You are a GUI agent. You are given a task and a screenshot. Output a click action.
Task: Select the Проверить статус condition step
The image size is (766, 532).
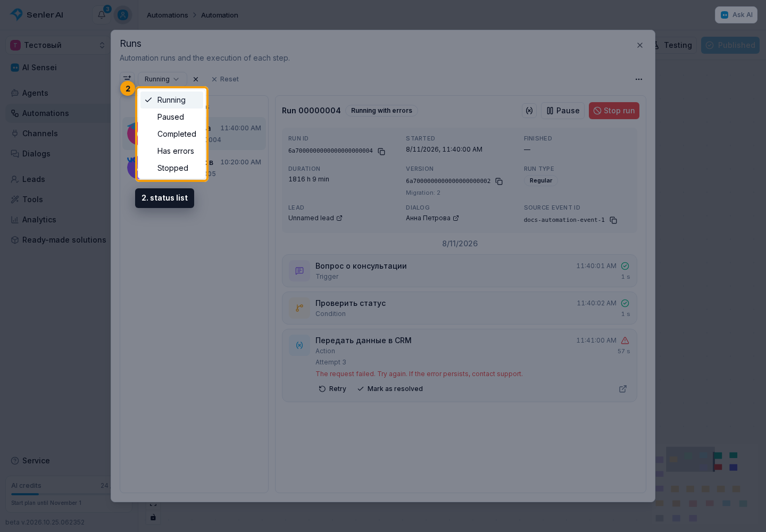click(x=460, y=308)
